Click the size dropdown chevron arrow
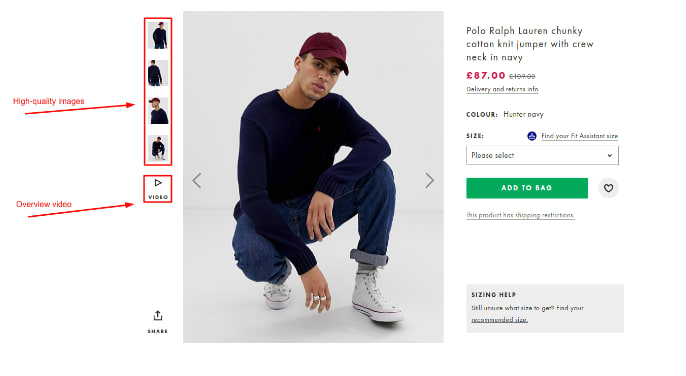Screen dimensions: 686x376 tap(609, 155)
